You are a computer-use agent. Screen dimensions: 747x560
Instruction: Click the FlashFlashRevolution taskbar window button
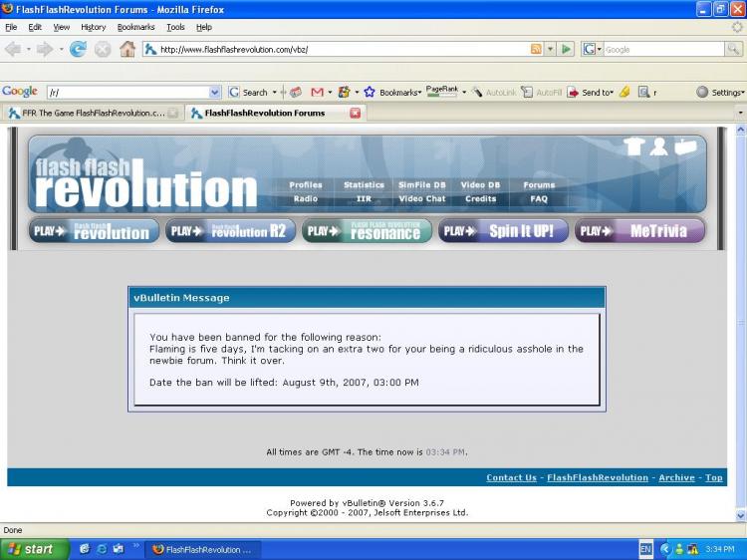203,549
